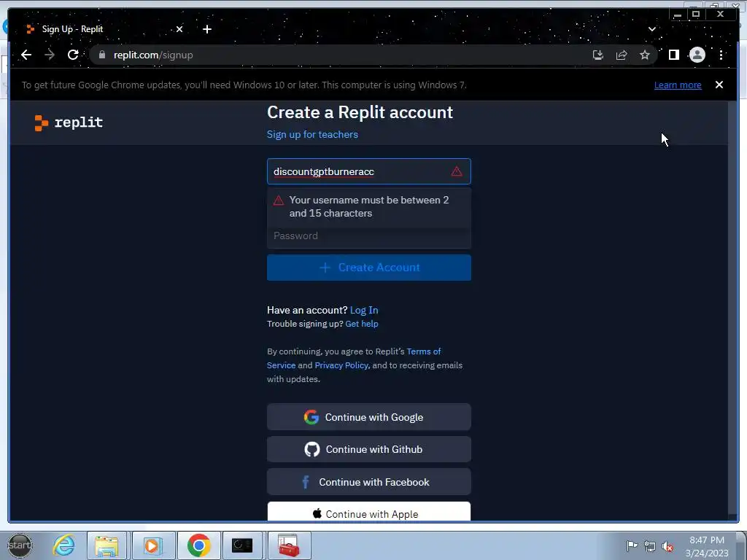Open the Privacy Policy link
The image size is (747, 560).
(341, 365)
